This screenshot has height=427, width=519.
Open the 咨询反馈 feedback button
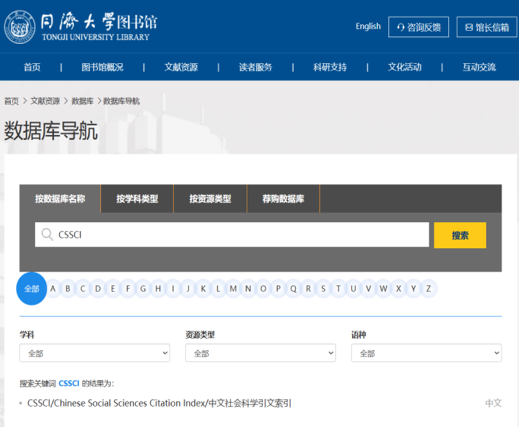418,27
